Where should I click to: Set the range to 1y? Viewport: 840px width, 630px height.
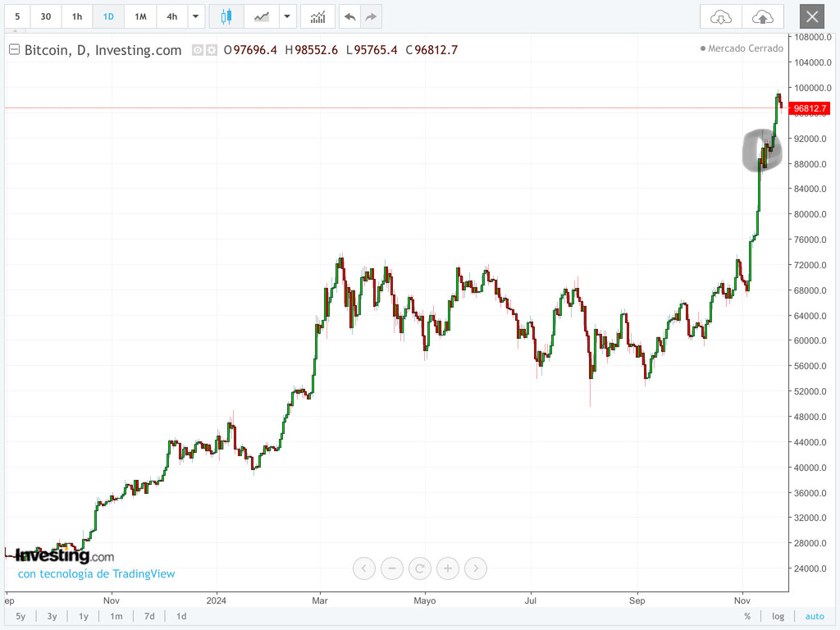point(84,616)
